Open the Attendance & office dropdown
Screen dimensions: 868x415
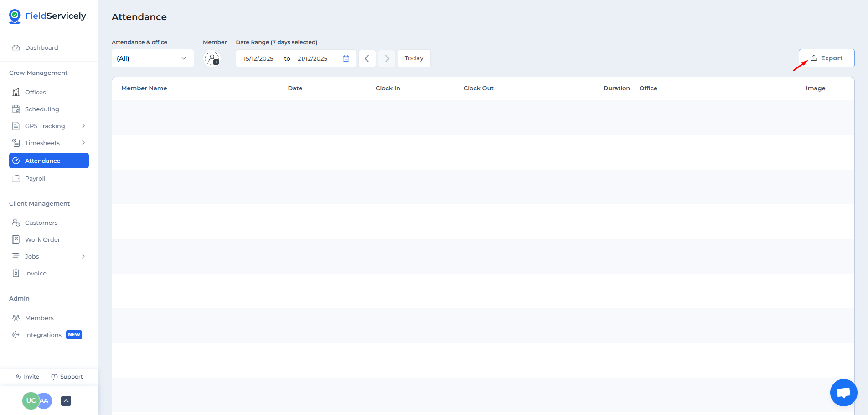[x=152, y=58]
